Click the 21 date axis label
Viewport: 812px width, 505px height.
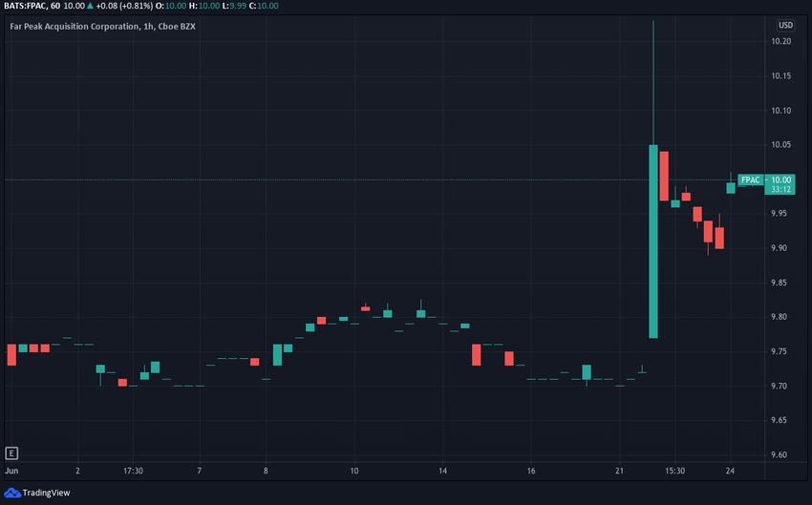[x=620, y=471]
